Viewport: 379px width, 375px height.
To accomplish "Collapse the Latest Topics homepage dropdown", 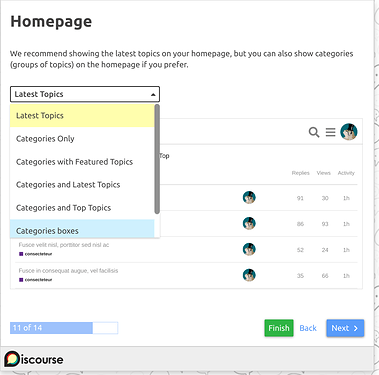I will click(x=85, y=94).
